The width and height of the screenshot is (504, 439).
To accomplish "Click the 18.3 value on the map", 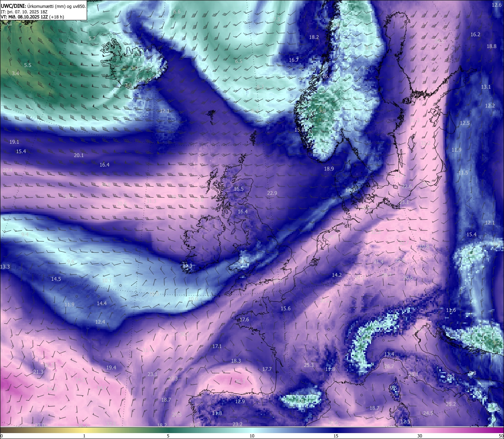I will click(236, 361).
